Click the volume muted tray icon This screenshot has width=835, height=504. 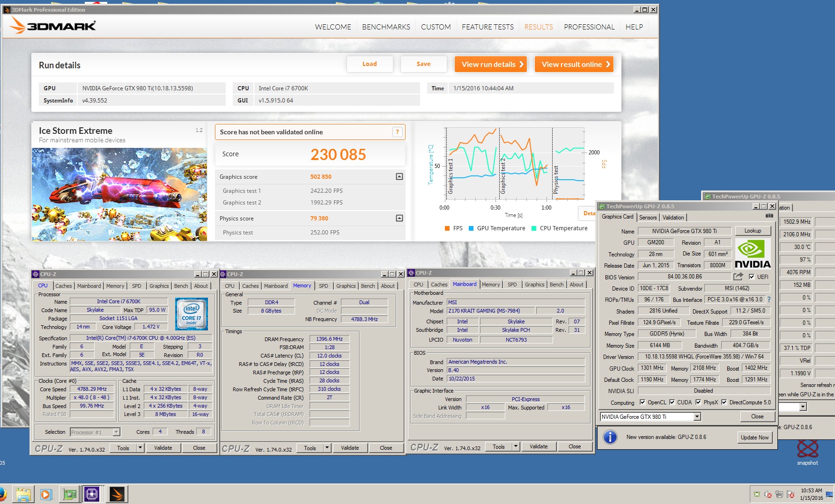tap(768, 494)
